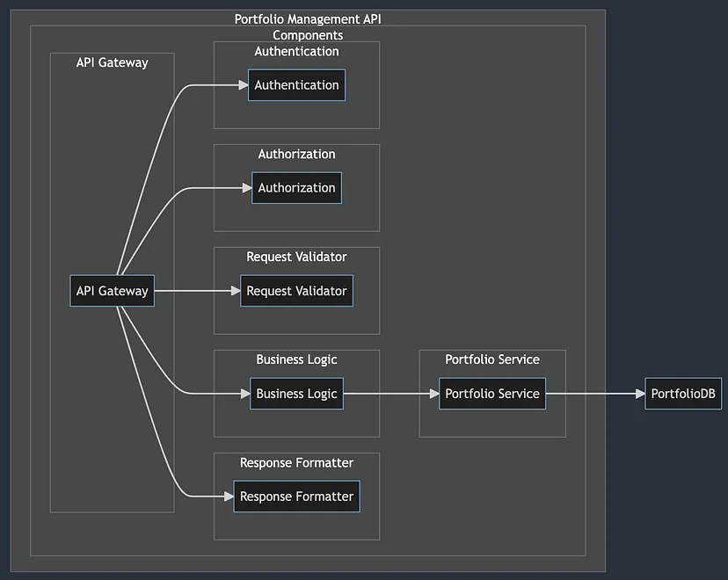Image resolution: width=728 pixels, height=580 pixels.
Task: Click the Portfolio Service node box
Action: pos(492,394)
